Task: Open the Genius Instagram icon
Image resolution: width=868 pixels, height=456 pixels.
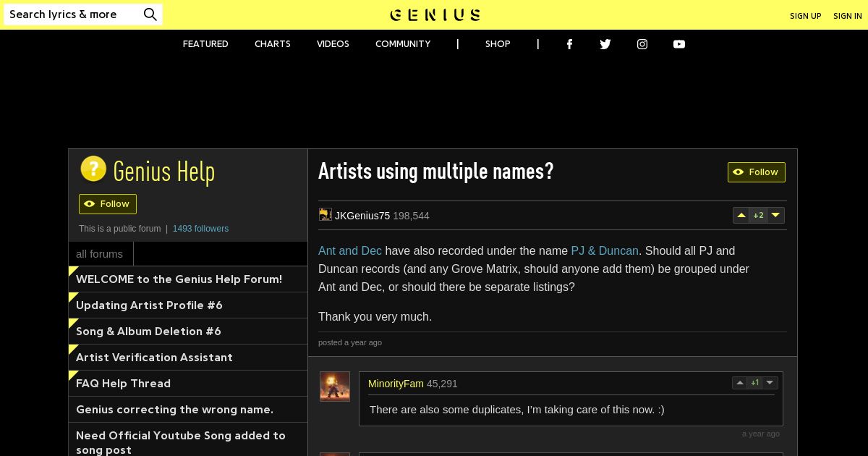Action: pyautogui.click(x=642, y=44)
